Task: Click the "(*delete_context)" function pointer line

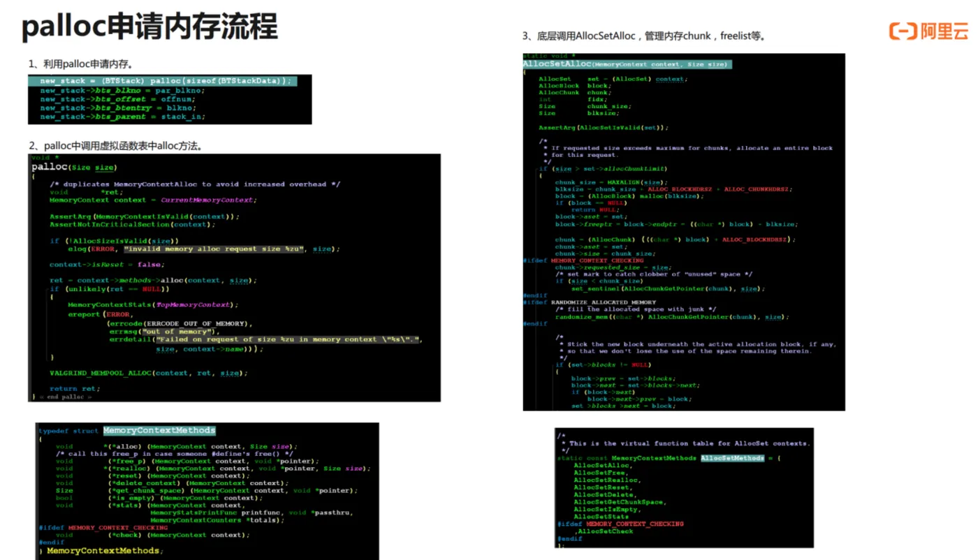Action: [172, 483]
